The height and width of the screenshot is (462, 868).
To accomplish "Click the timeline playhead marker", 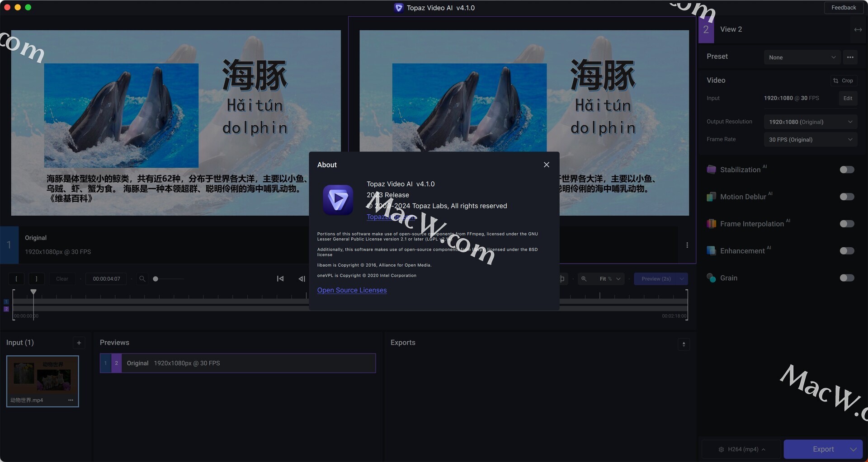I will pos(33,292).
